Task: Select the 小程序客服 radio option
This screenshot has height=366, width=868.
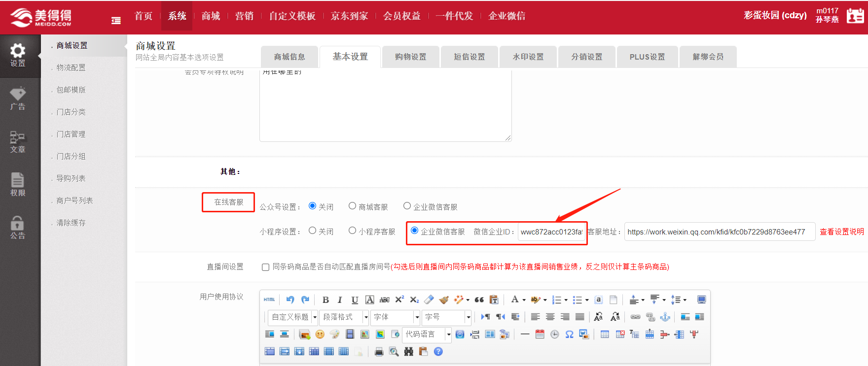Action: [x=352, y=231]
